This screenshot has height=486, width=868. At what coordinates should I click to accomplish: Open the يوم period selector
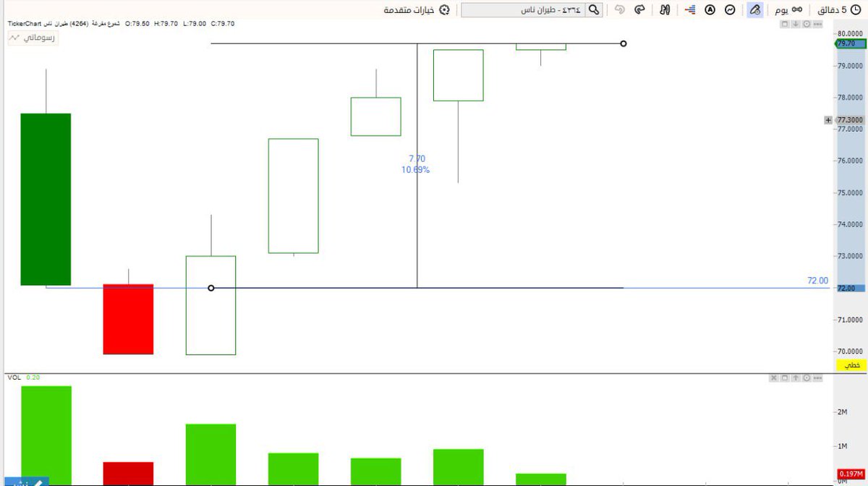787,9
